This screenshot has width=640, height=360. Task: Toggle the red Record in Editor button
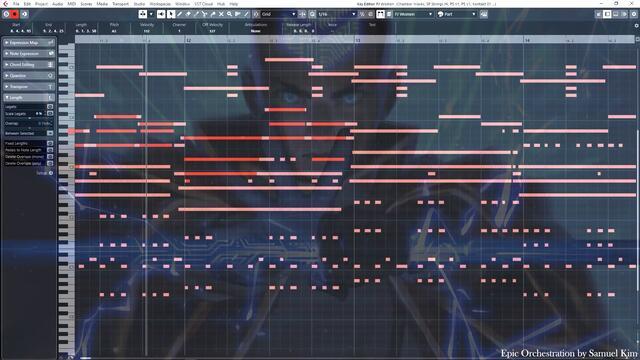[15, 14]
